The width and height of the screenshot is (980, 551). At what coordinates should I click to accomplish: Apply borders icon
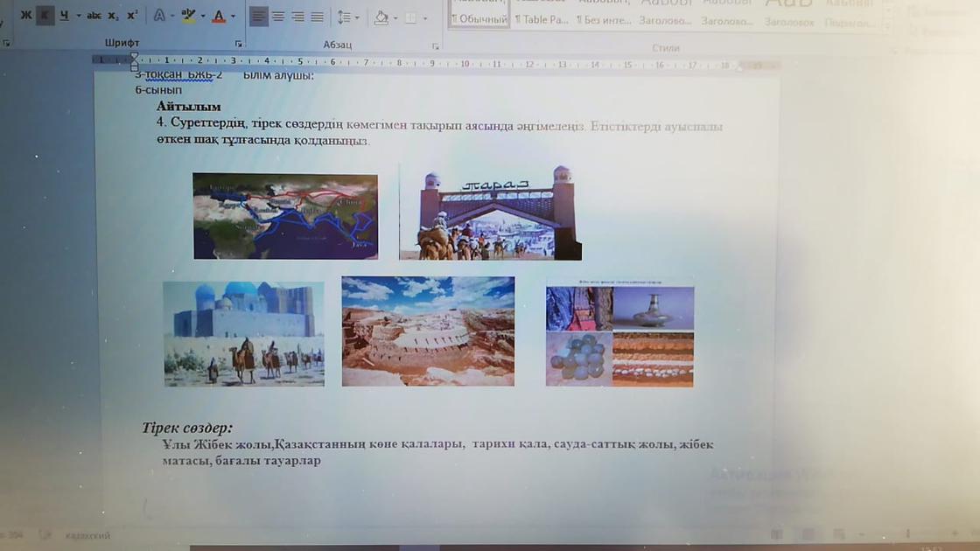click(x=410, y=18)
